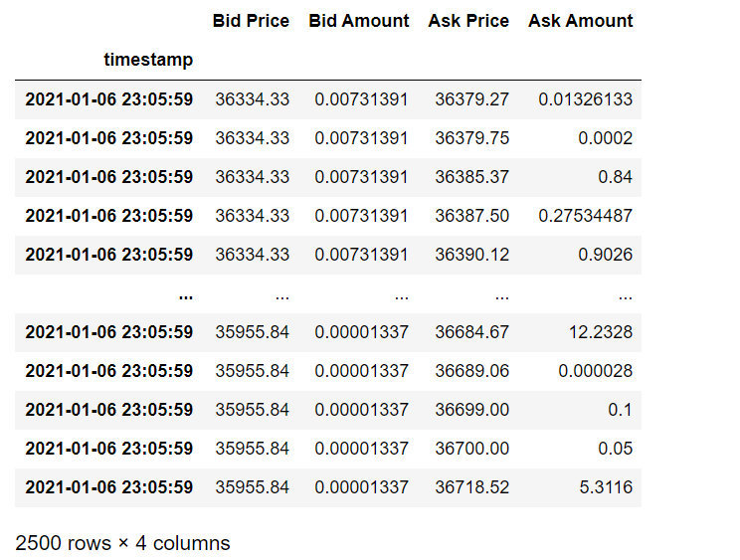Viewport: 740px width, 560px height.
Task: Select the Ask Amount cell 0.01326133
Action: click(585, 99)
